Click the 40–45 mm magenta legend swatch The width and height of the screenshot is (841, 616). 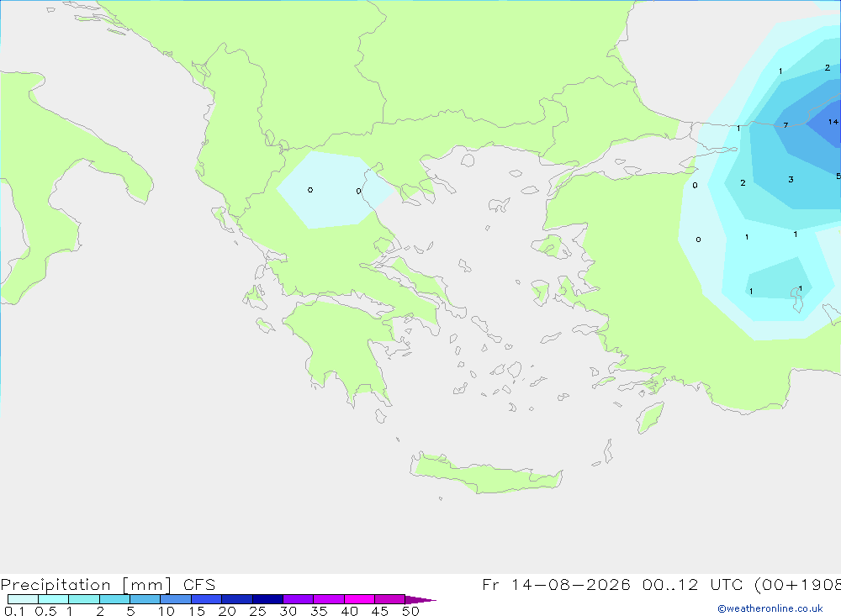359,599
